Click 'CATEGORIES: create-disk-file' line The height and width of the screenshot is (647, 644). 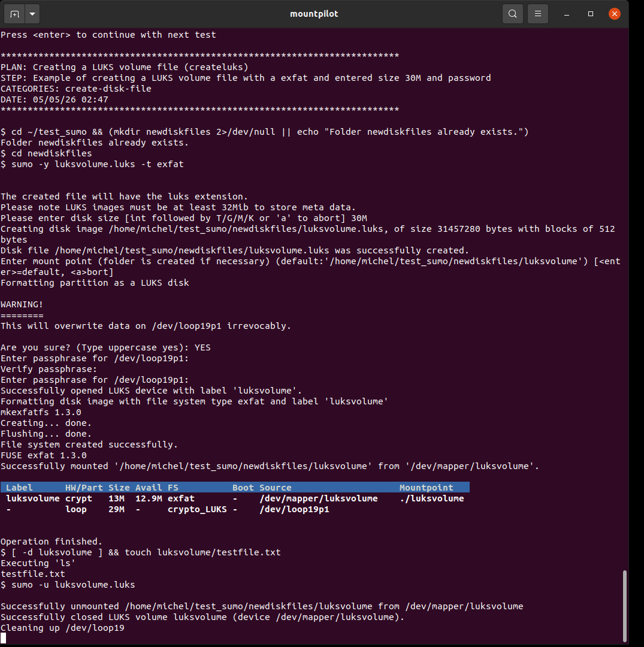tap(76, 89)
